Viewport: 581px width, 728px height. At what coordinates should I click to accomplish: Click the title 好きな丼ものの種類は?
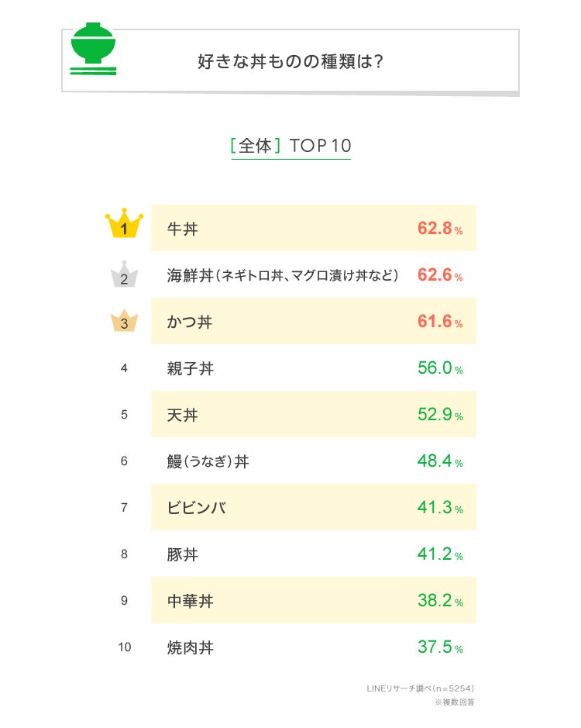(x=290, y=61)
